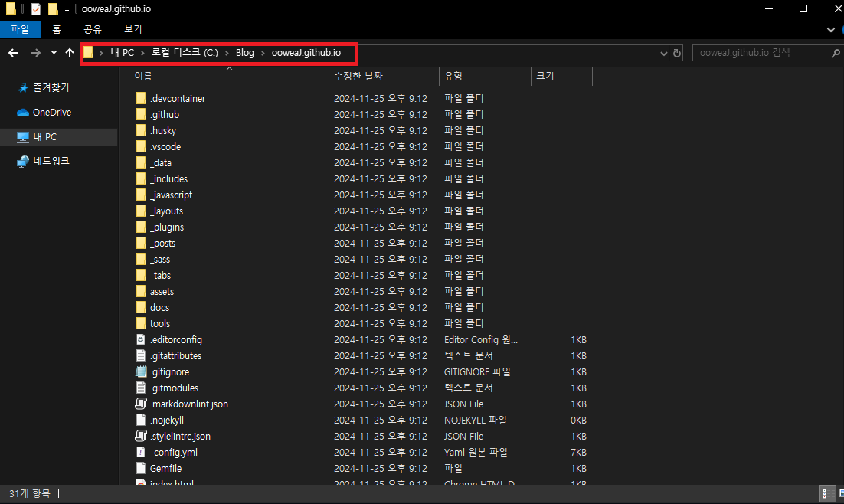This screenshot has width=844, height=504.
Task: Expand the address bar history dropdown
Action: click(664, 53)
